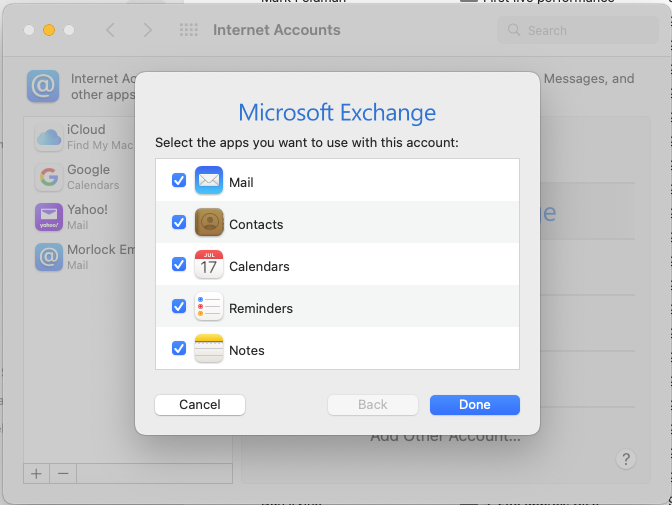Show all preferences grid icon
Screen dimensions: 672x505
click(x=189, y=30)
